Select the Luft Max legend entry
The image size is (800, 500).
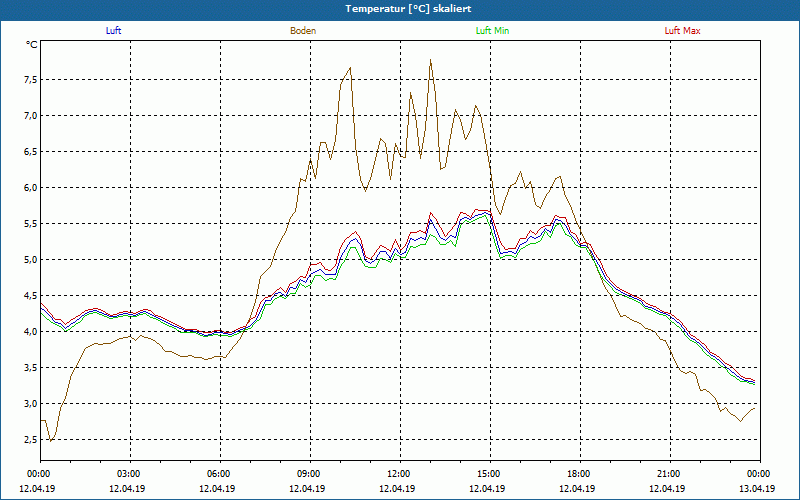pyautogui.click(x=683, y=31)
